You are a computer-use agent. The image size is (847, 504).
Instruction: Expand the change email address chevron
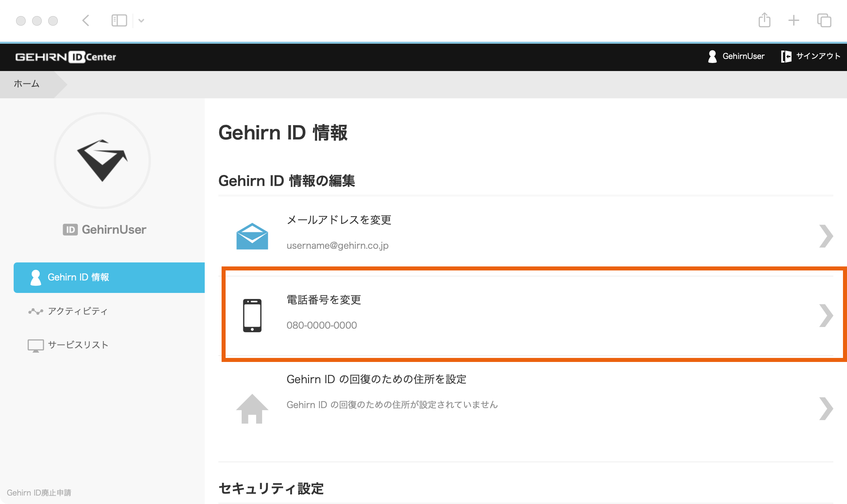click(826, 236)
